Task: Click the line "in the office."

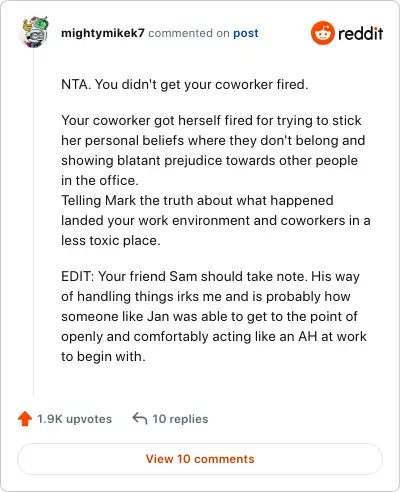Action: [x=100, y=181]
